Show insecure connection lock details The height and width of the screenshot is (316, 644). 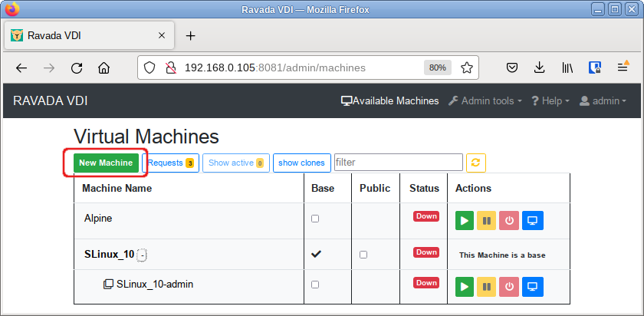pos(170,67)
